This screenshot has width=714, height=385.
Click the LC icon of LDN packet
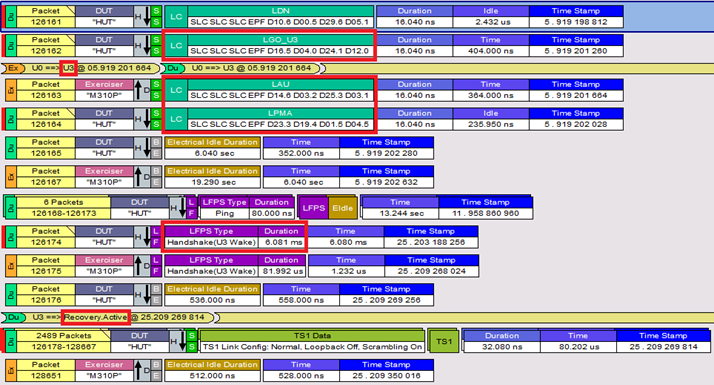[176, 17]
